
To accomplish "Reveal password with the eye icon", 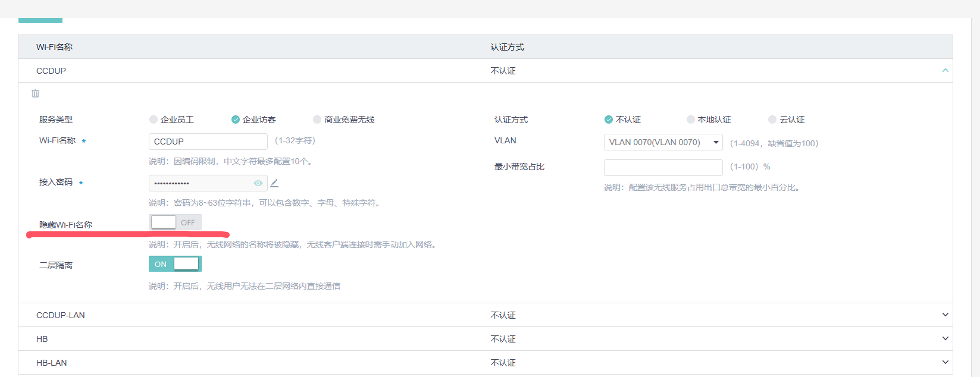I will 258,183.
